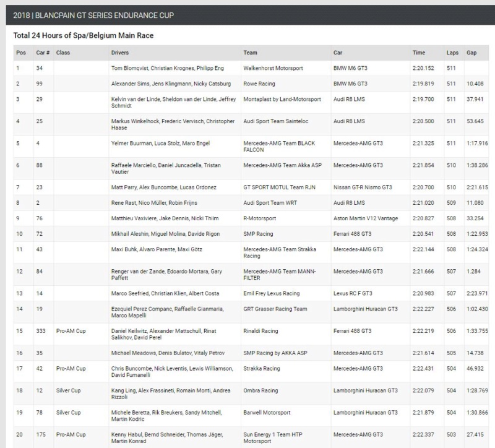Click the Silver Cup class for car 12
Viewport: 495px width, 448px height.
click(68, 390)
